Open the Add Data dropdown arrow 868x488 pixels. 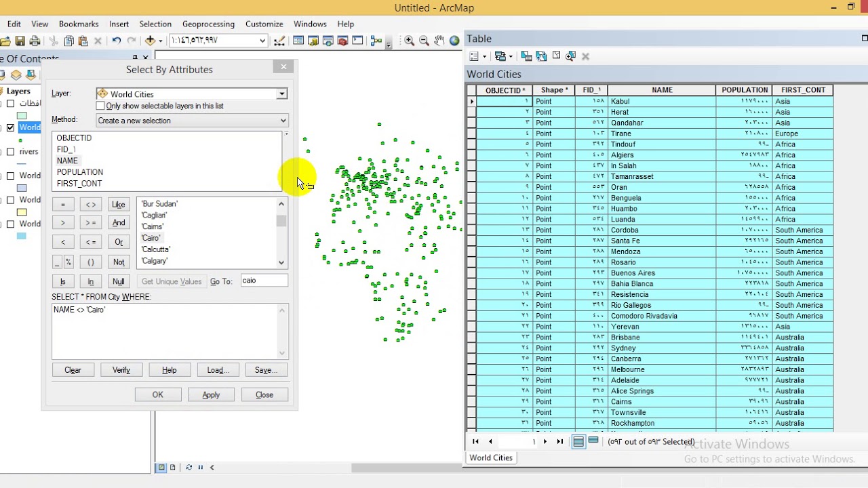click(x=160, y=41)
